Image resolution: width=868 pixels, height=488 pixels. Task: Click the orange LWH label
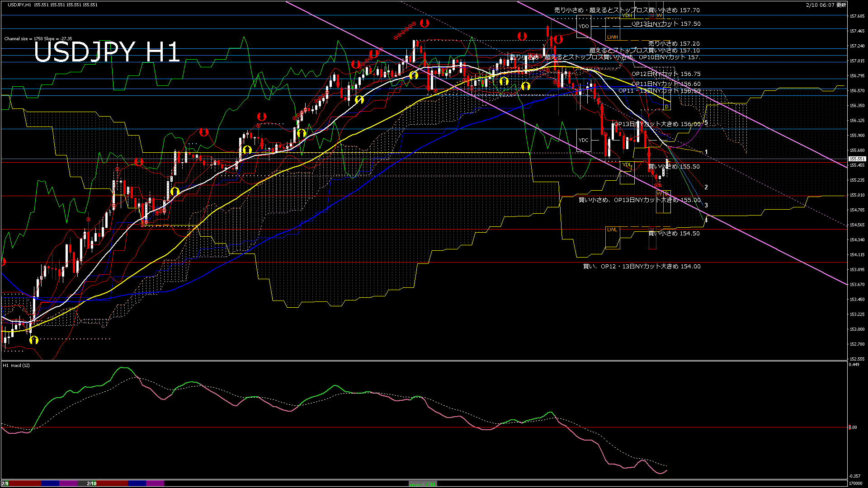[x=612, y=37]
